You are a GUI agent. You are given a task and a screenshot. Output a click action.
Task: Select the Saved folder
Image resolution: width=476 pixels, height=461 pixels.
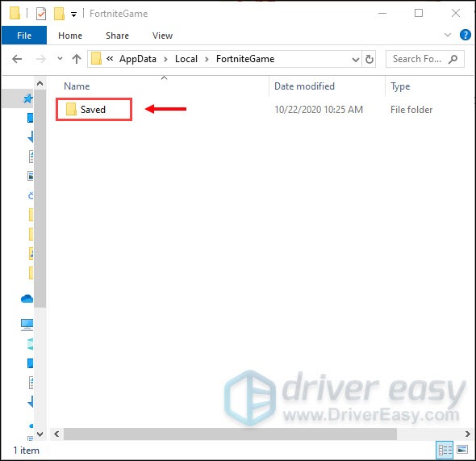click(x=94, y=109)
